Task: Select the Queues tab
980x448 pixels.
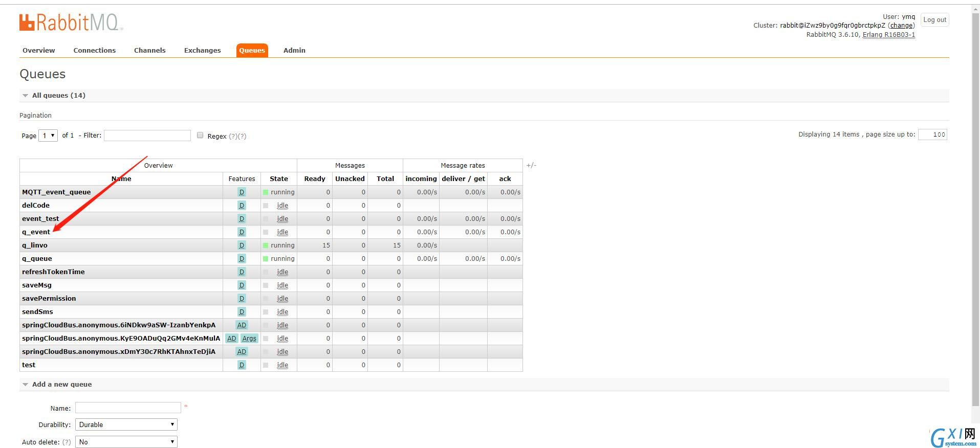Action: [252, 50]
